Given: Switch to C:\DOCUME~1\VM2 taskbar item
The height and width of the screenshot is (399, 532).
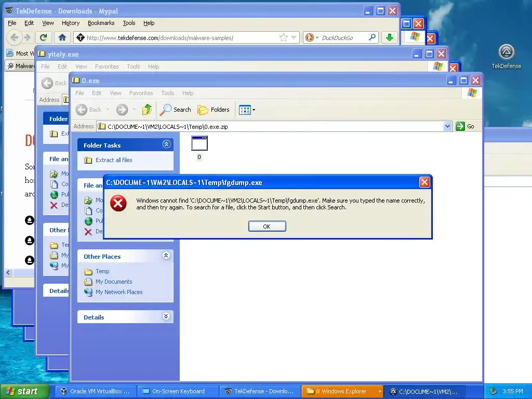Looking at the screenshot, I should (x=424, y=391).
